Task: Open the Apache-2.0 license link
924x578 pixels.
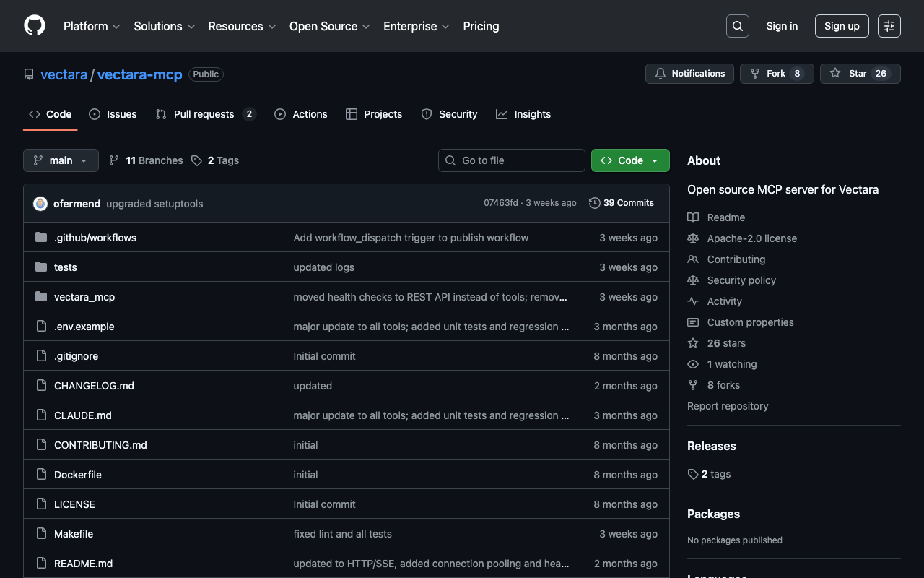Action: tap(751, 238)
